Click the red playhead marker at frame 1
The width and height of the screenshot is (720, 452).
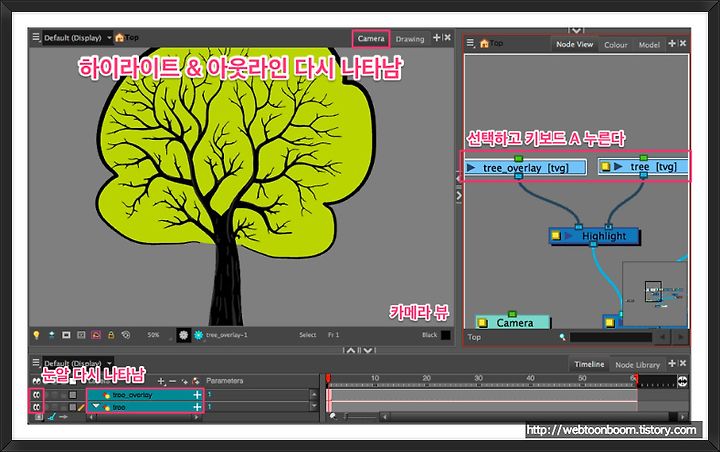click(x=328, y=378)
